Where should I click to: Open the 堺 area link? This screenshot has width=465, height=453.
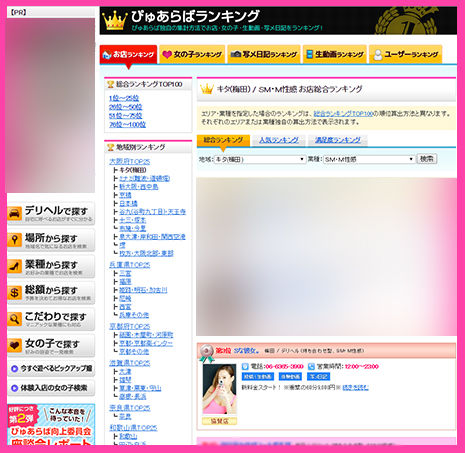click(122, 245)
